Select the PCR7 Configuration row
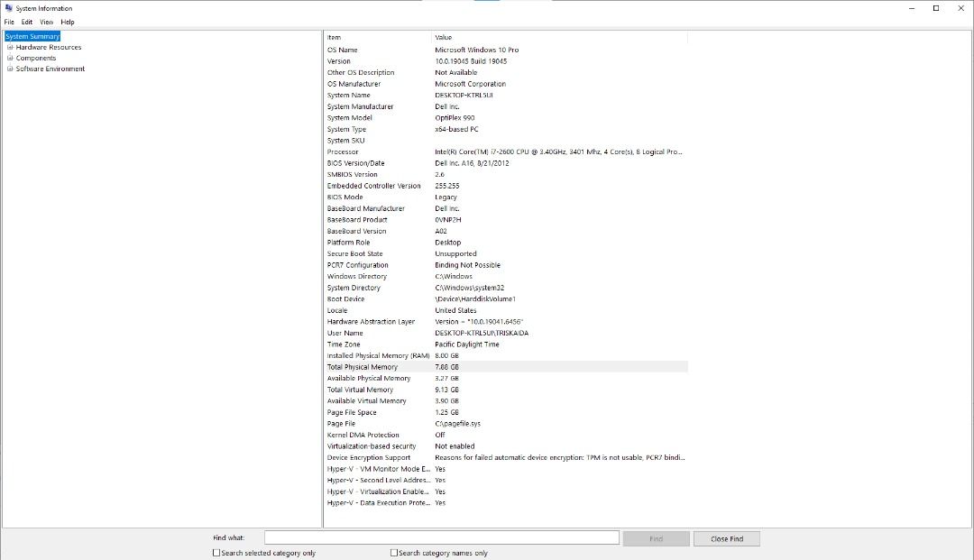 (x=506, y=265)
